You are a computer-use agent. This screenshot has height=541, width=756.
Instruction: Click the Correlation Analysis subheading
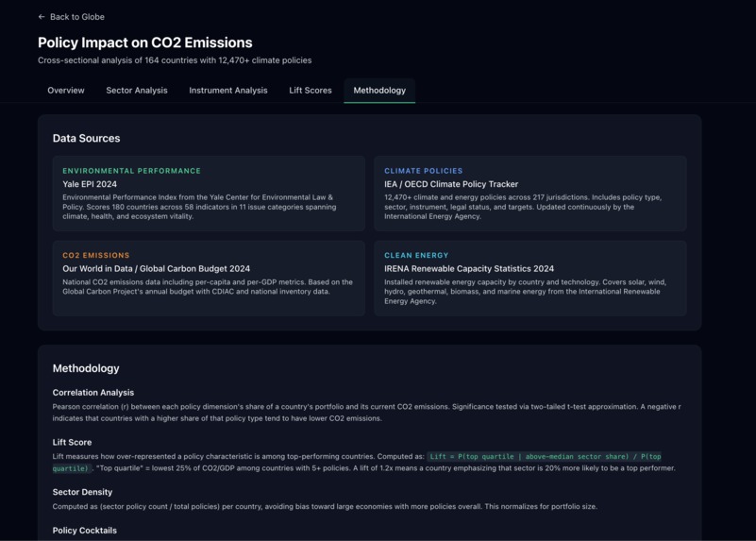(x=93, y=393)
